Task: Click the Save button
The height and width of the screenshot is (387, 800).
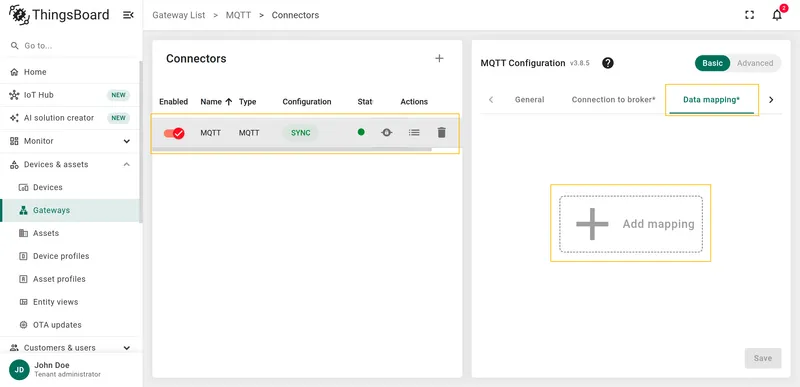Action: (x=763, y=358)
